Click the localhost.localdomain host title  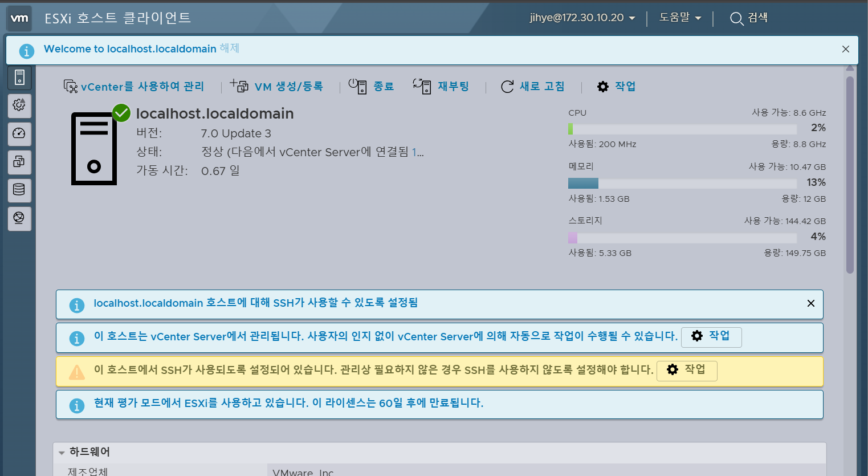(215, 114)
